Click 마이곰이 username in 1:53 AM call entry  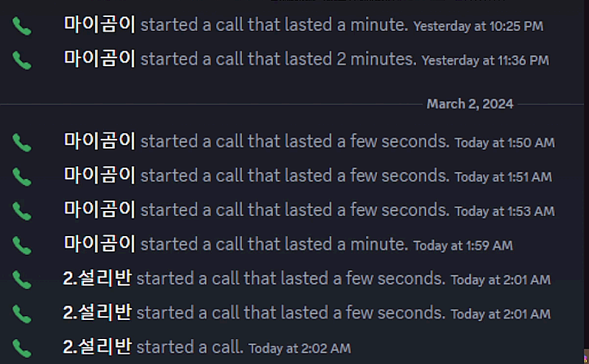pyautogui.click(x=99, y=210)
